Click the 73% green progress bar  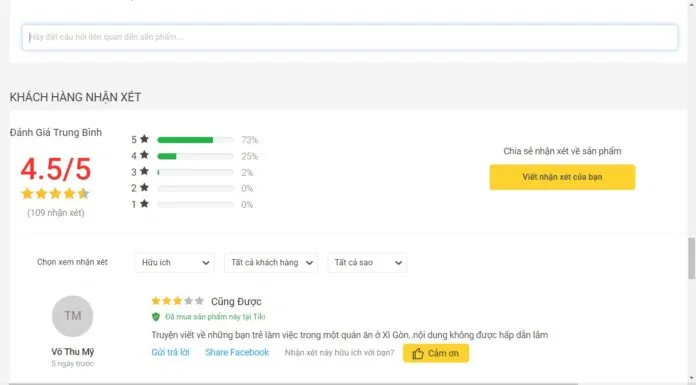click(195, 140)
